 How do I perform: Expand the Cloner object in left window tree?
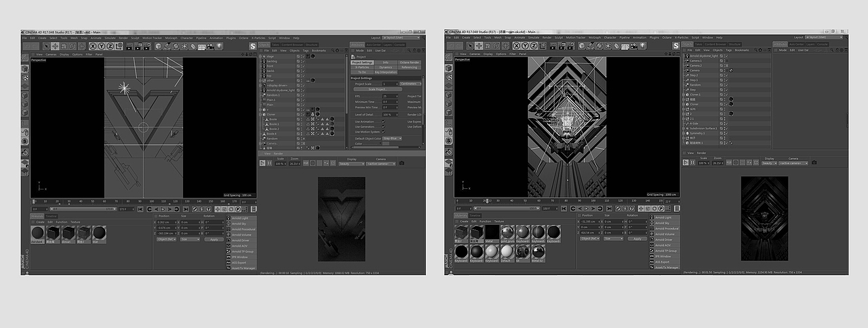(260, 114)
